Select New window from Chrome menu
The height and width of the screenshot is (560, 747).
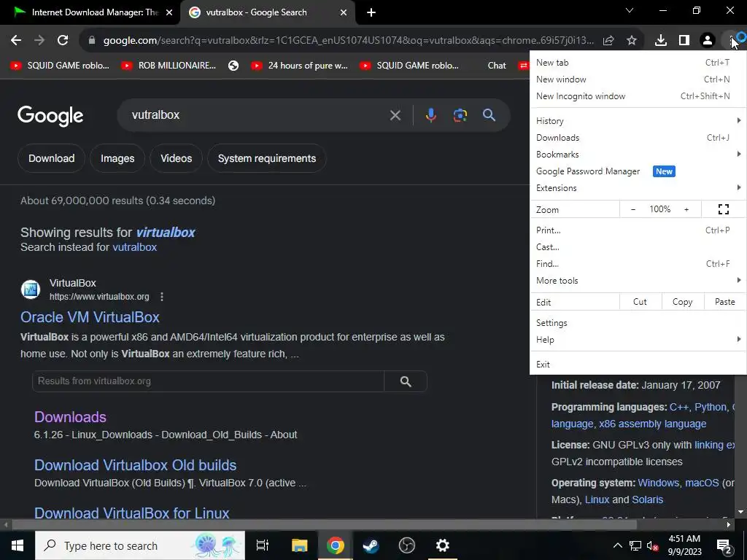click(x=638, y=79)
